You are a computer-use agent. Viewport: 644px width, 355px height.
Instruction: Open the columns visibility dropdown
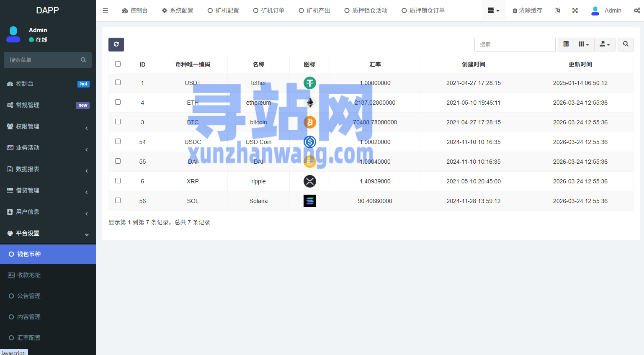(x=584, y=44)
